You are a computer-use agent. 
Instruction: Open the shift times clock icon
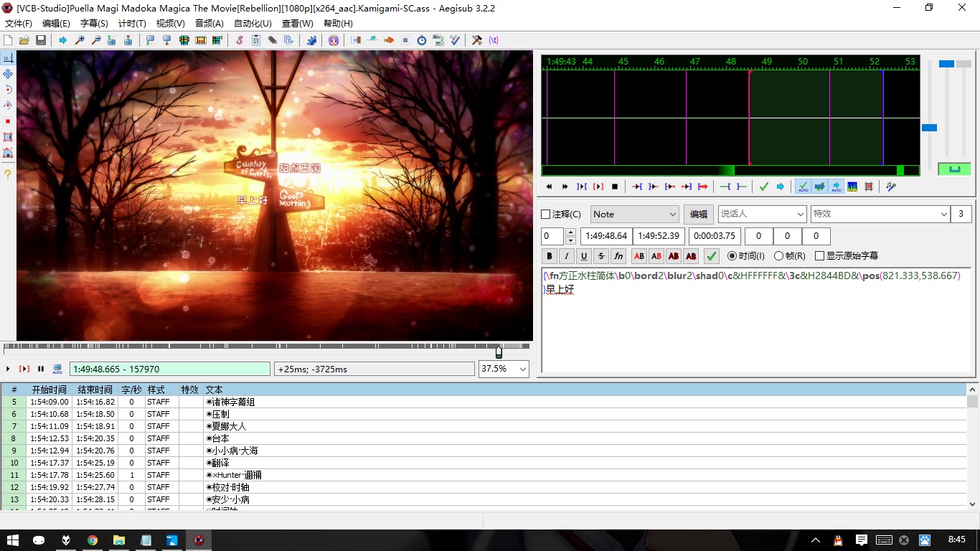(422, 40)
